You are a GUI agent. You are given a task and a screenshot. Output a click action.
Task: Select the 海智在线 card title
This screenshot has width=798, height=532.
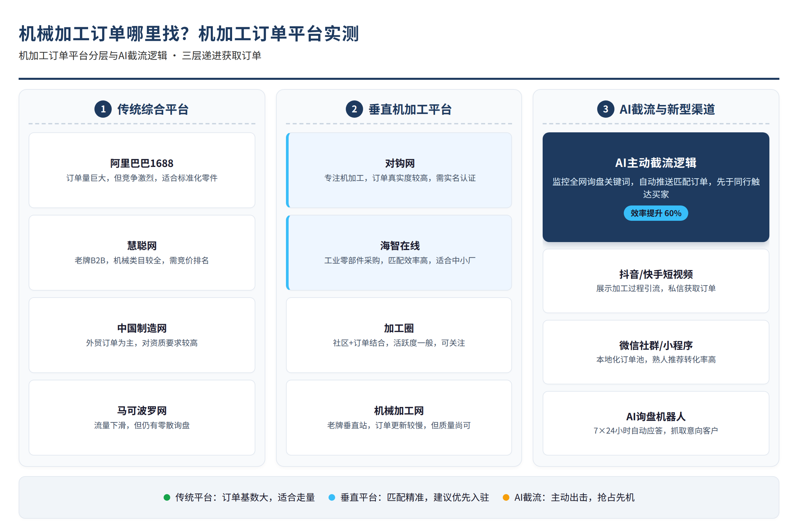click(x=400, y=246)
